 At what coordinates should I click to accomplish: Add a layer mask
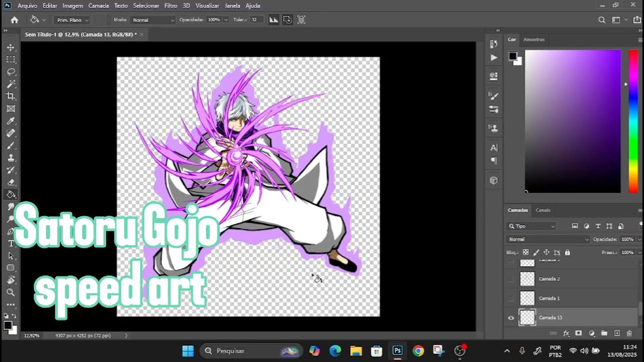pyautogui.click(x=579, y=333)
